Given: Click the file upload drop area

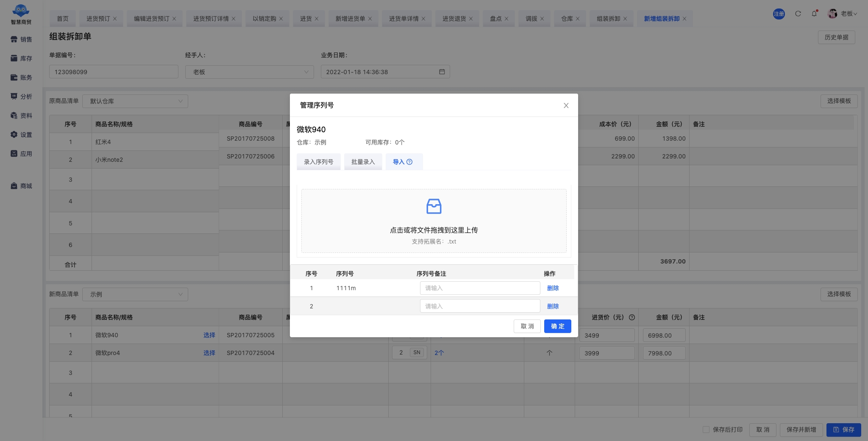Looking at the screenshot, I should [434, 221].
